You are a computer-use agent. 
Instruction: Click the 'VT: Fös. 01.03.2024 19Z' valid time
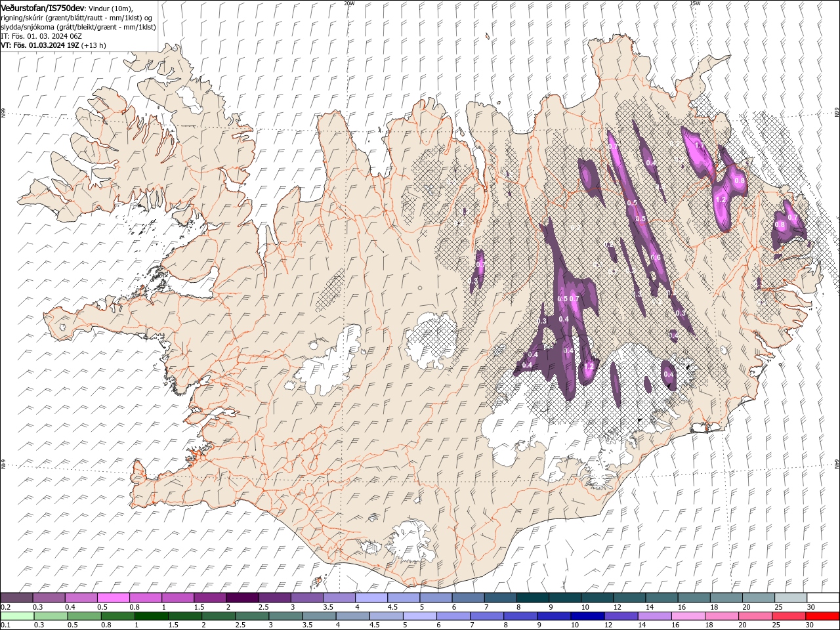pyautogui.click(x=41, y=45)
